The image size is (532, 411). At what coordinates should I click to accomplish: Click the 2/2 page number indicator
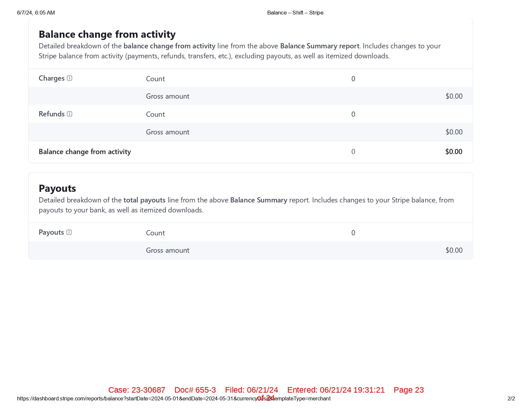(511, 399)
